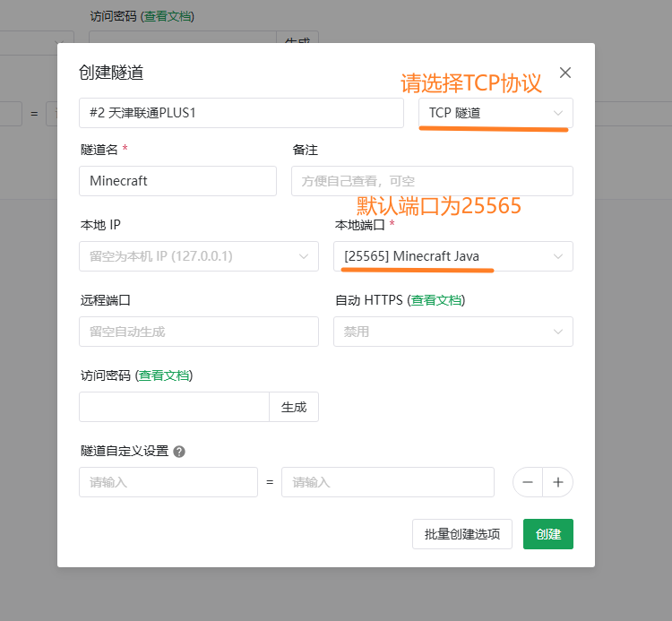
Task: Open 查看文档 link in background page
Action: [168, 16]
